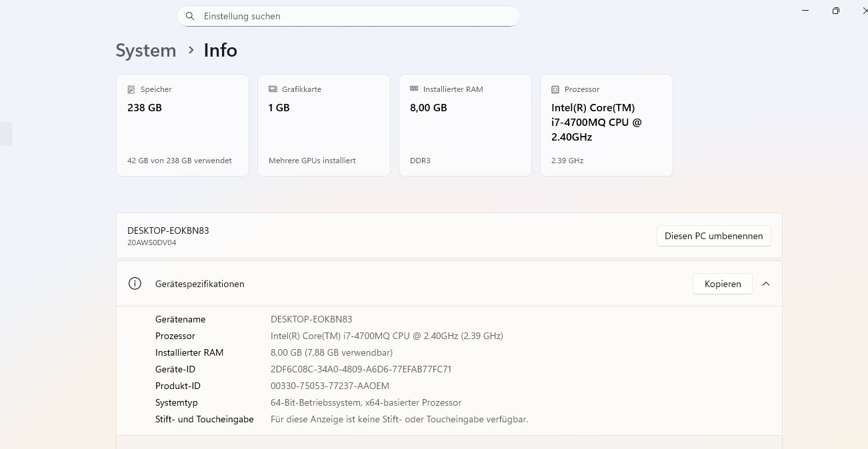Select value 8,00 GB (7,88 GB verwendbar)
Screen dimensions: 868x449
tap(331, 352)
